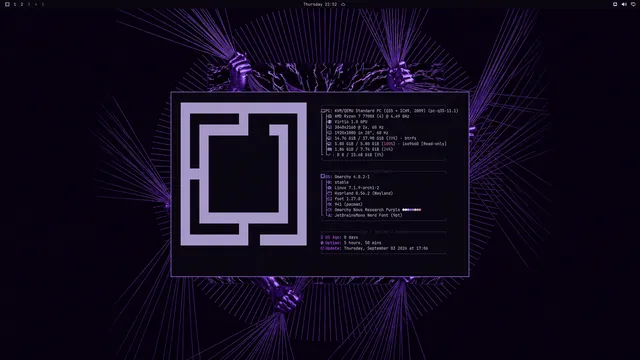Click the text 'stable'
The width and height of the screenshot is (640, 360).
[342, 182]
